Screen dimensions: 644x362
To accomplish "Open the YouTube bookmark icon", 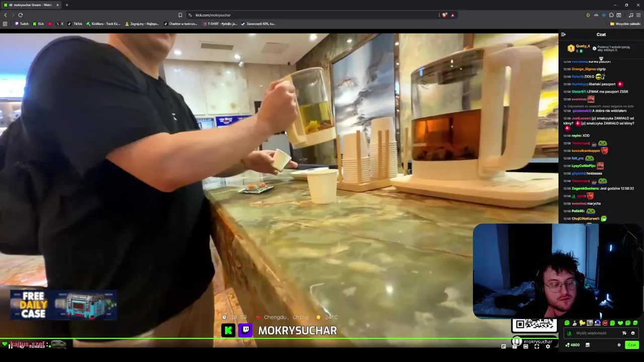I will tap(50, 24).
